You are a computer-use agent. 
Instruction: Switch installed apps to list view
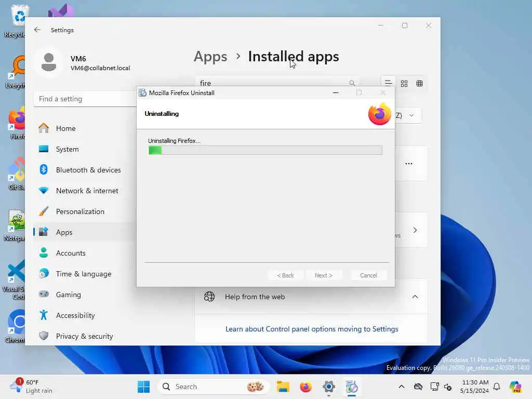coord(388,83)
